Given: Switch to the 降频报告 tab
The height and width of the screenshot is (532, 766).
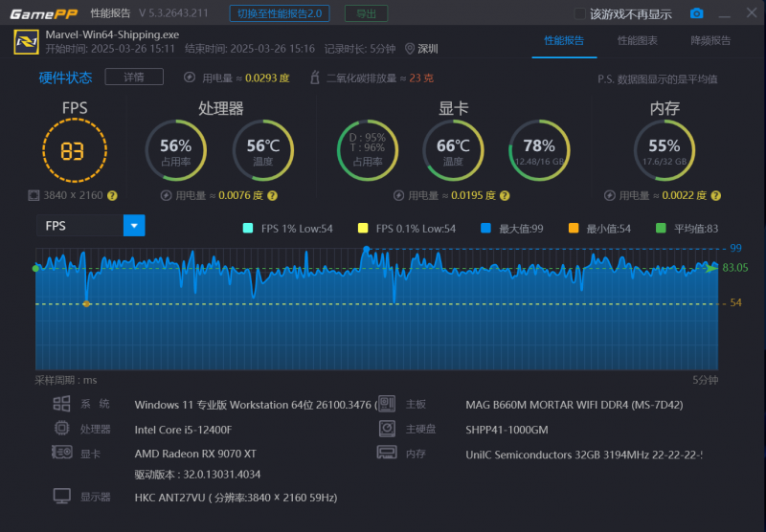Looking at the screenshot, I should pos(710,40).
